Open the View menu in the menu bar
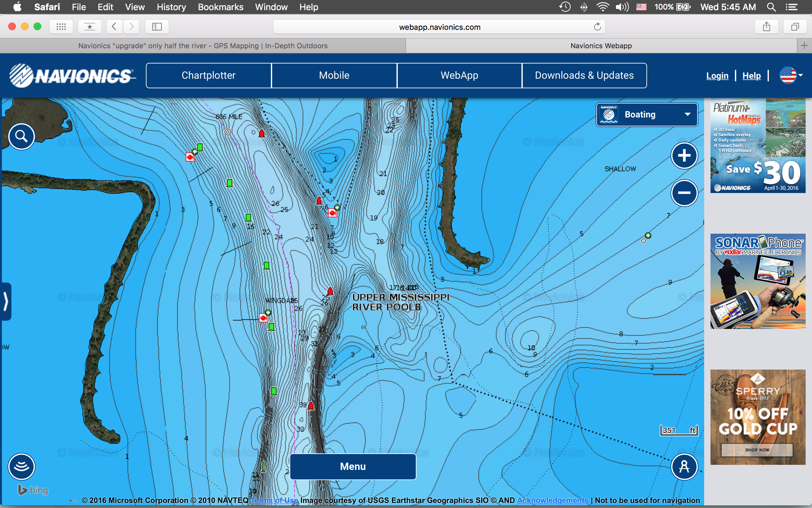812x508 pixels. 135,7
